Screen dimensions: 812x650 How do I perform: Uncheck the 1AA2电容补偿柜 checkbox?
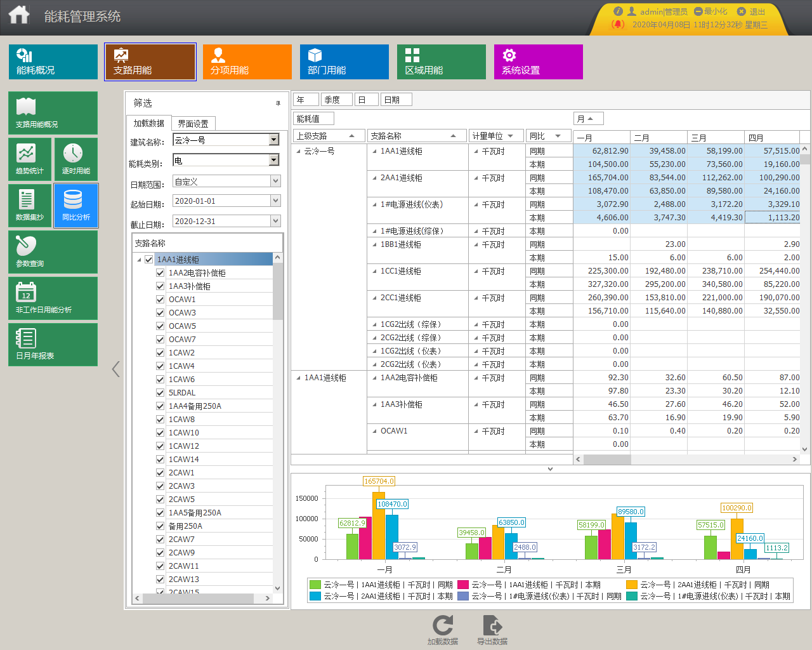click(160, 273)
